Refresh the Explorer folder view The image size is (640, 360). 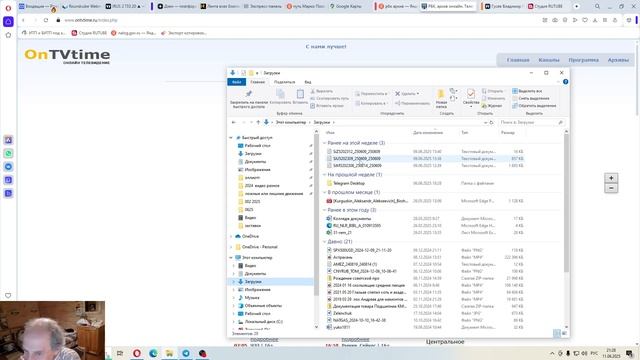491,122
